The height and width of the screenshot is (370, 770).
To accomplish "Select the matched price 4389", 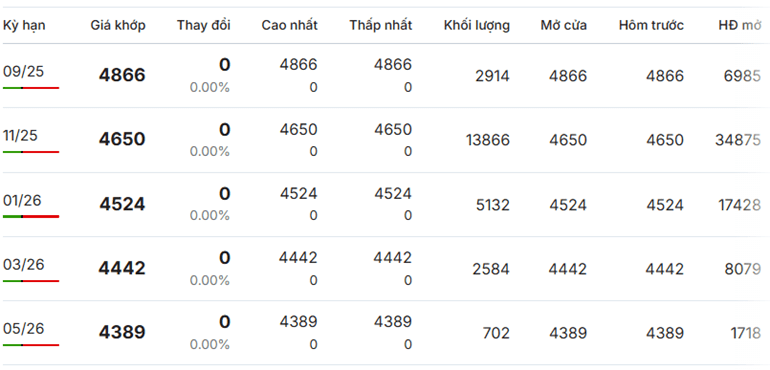I will click(122, 333).
